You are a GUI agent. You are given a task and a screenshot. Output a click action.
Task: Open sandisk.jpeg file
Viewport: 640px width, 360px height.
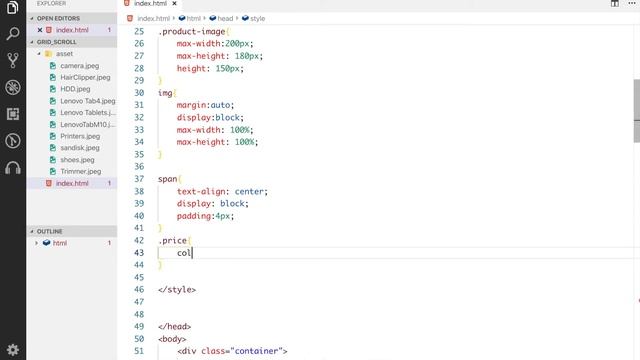80,148
